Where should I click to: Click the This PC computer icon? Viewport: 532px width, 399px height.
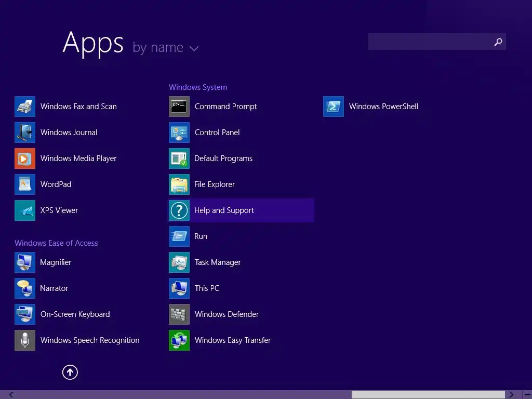coord(179,288)
